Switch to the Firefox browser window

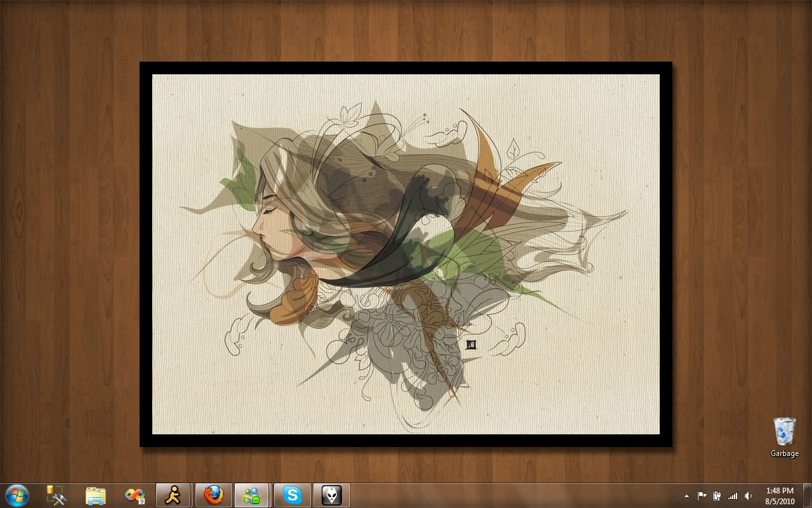click(x=214, y=495)
